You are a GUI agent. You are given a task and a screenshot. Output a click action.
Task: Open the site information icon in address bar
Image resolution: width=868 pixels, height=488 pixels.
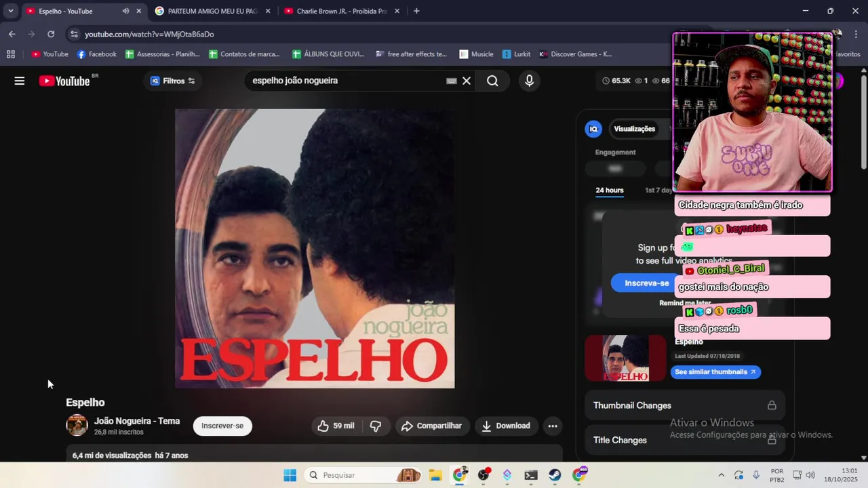[x=74, y=34]
